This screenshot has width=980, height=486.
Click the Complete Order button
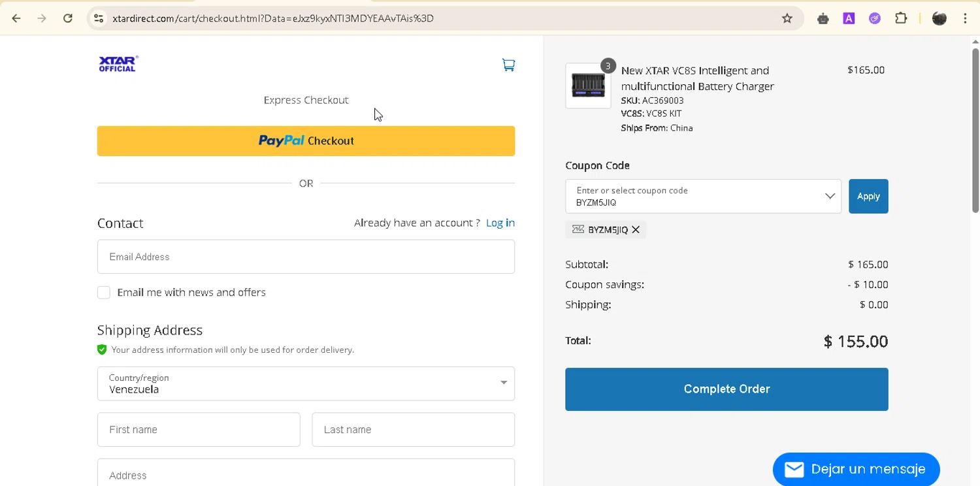(x=727, y=389)
